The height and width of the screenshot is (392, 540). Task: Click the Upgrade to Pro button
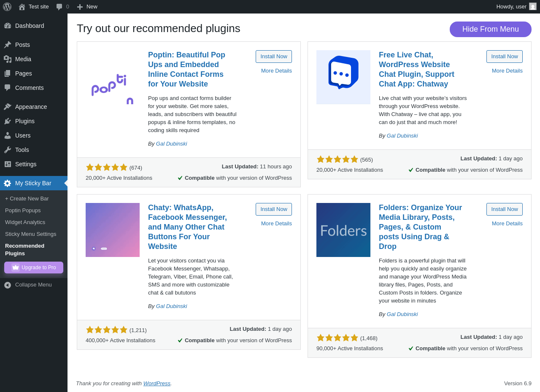click(34, 268)
